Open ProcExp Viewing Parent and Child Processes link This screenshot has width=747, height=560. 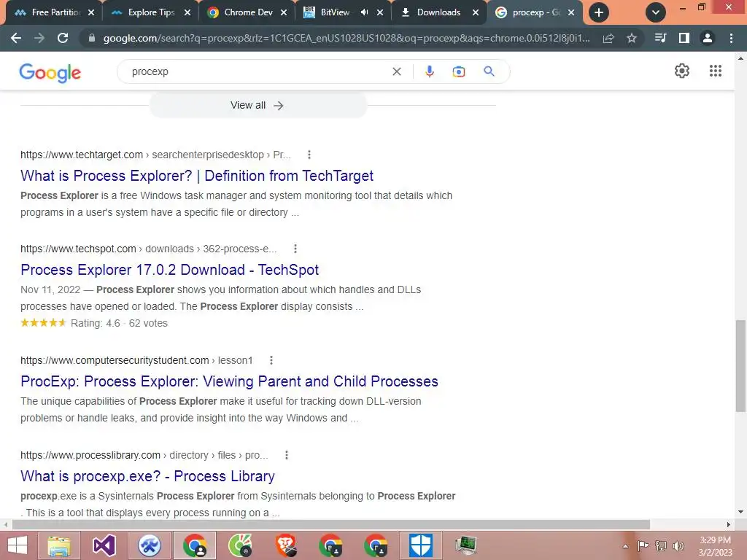coord(229,381)
